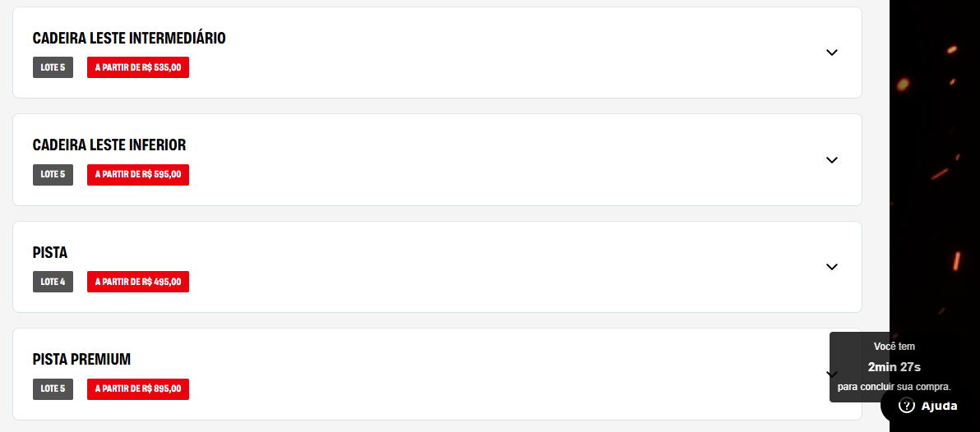Click the purchase countdown timer

pos(894,366)
